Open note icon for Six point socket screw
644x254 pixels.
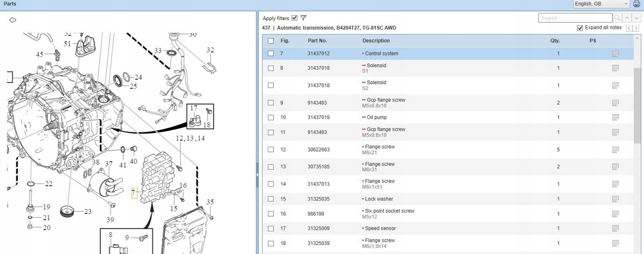pyautogui.click(x=615, y=214)
